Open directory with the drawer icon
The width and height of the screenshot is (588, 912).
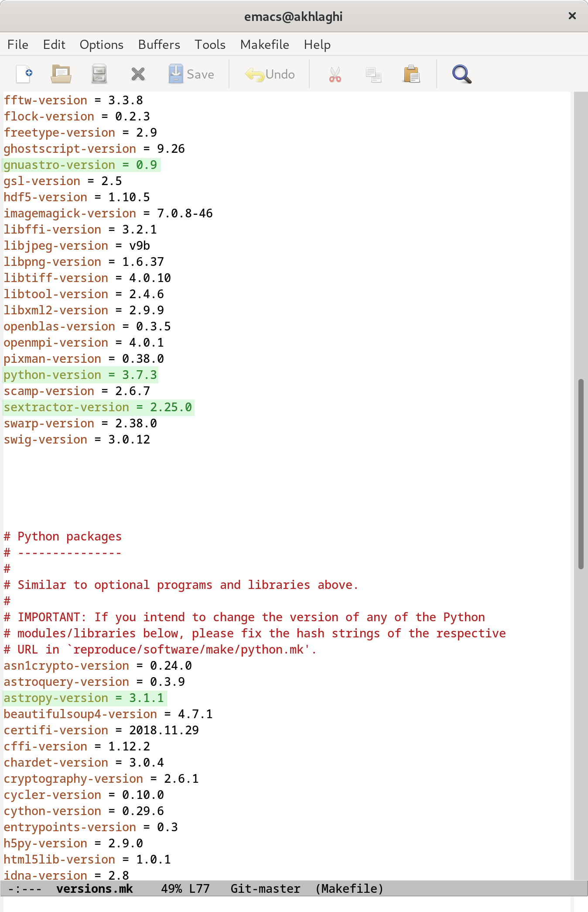pos(99,74)
